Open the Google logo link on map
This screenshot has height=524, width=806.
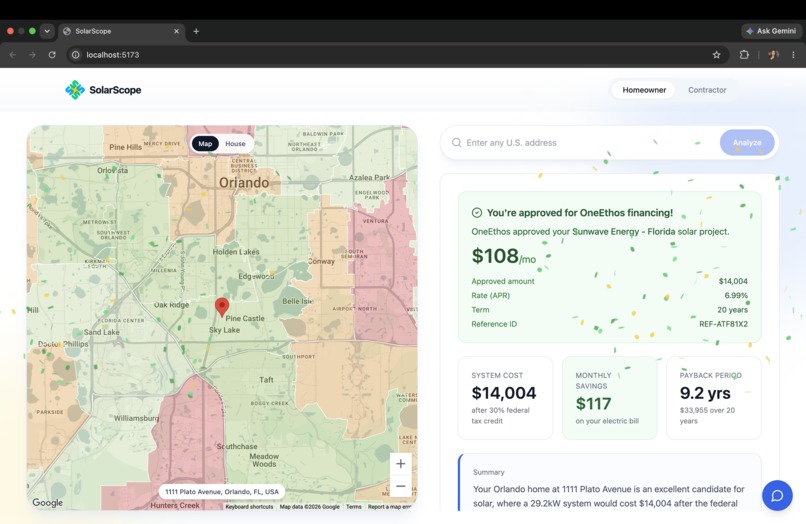click(x=47, y=502)
